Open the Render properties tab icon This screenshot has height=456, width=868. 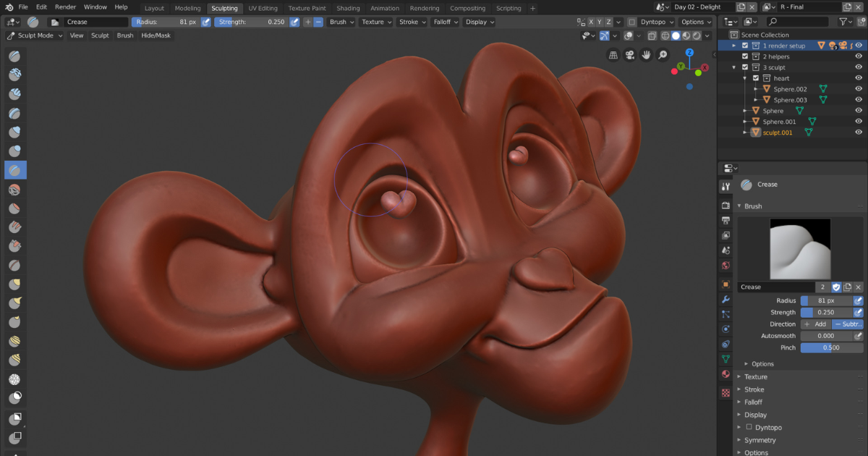click(x=726, y=206)
